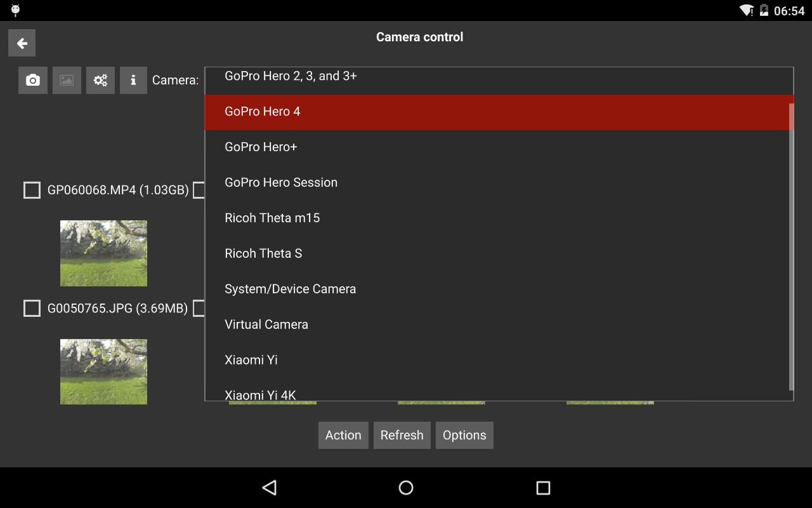This screenshot has height=508, width=812.
Task: Select GoPro Hero 2, 3, and 3+
Action: tap(499, 77)
